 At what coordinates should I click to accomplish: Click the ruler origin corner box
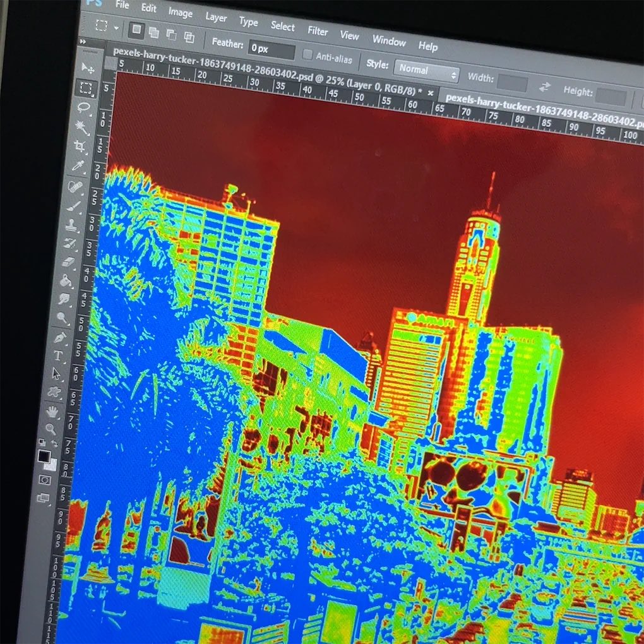click(x=110, y=64)
